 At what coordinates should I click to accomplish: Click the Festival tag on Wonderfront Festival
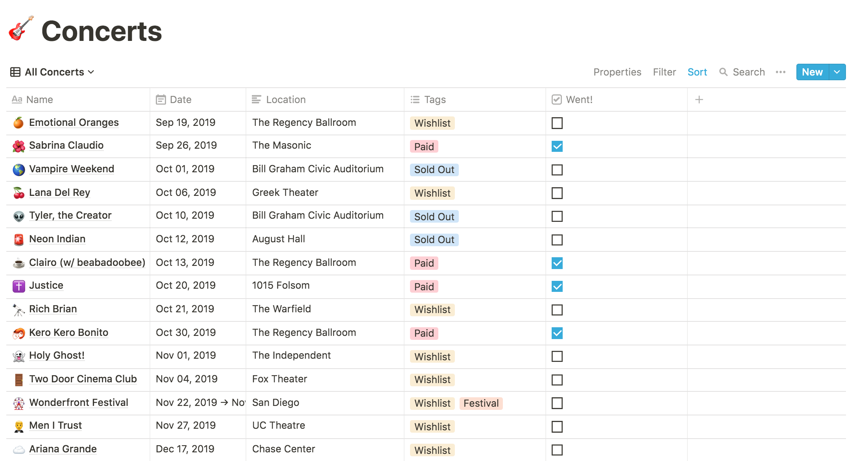click(x=481, y=404)
